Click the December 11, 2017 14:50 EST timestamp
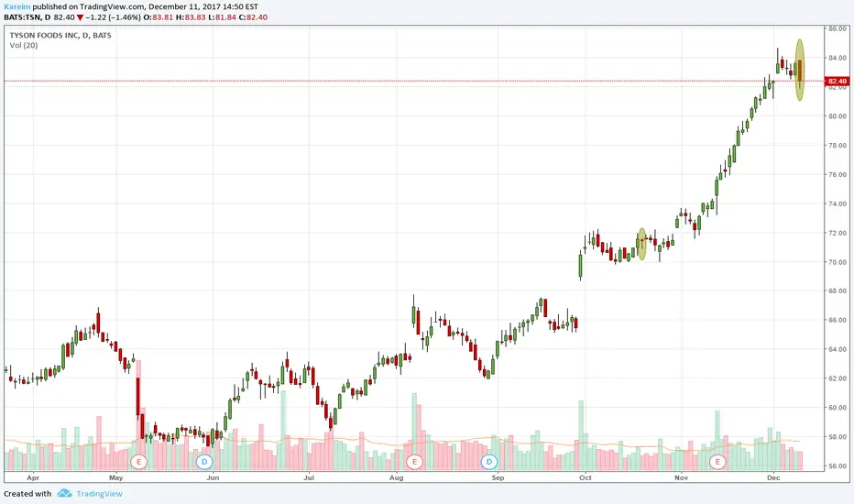This screenshot has width=854, height=504. (203, 7)
